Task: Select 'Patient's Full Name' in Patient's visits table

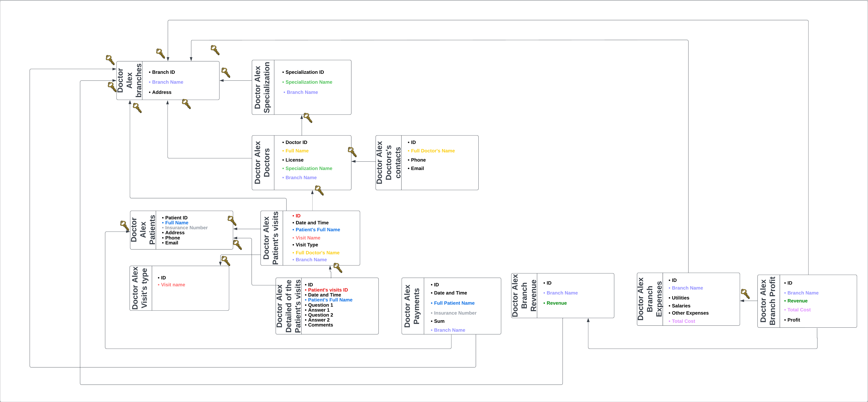Action: pos(318,230)
